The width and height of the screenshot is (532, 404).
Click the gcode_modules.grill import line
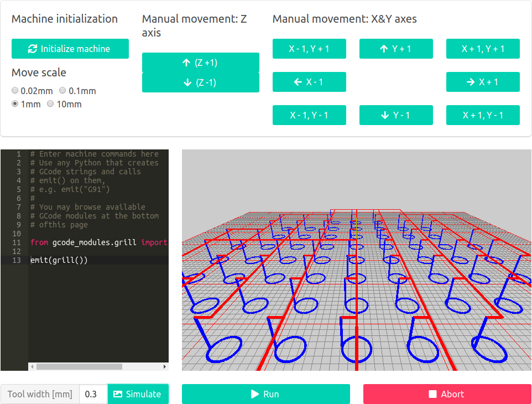pyautogui.click(x=99, y=242)
